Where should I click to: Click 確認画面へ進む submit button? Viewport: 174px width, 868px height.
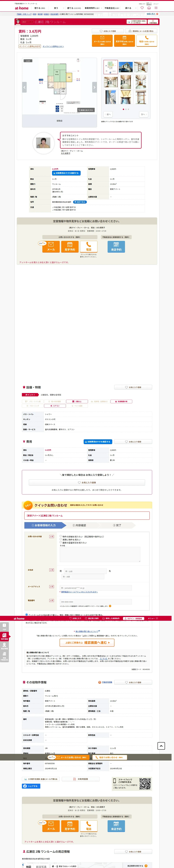87,643
